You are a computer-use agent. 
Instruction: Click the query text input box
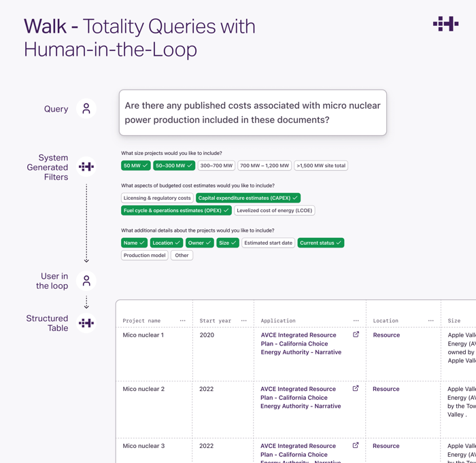point(252,113)
